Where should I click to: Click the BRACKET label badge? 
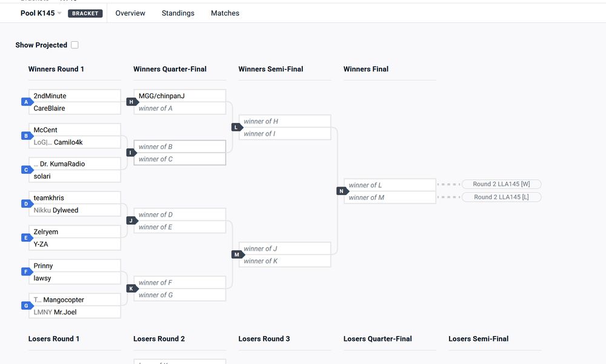(x=85, y=13)
